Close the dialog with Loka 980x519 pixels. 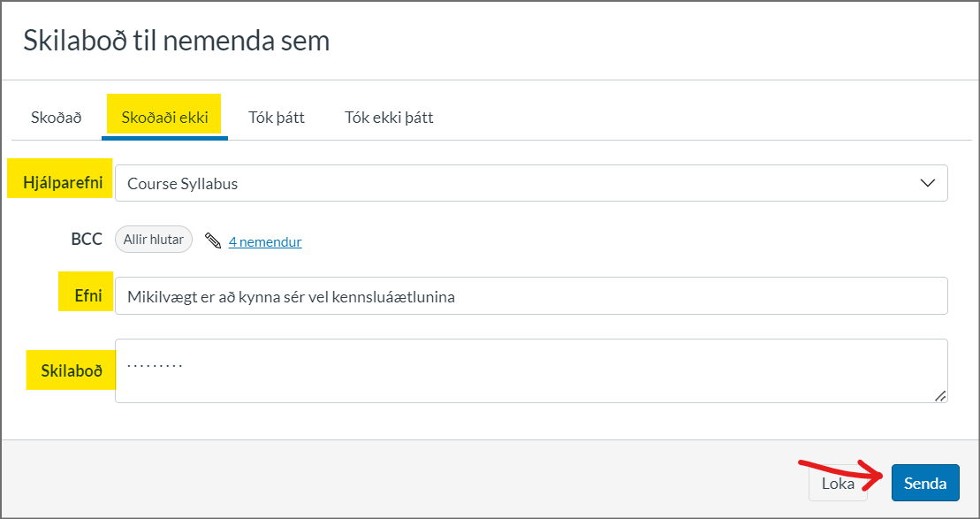(x=837, y=483)
